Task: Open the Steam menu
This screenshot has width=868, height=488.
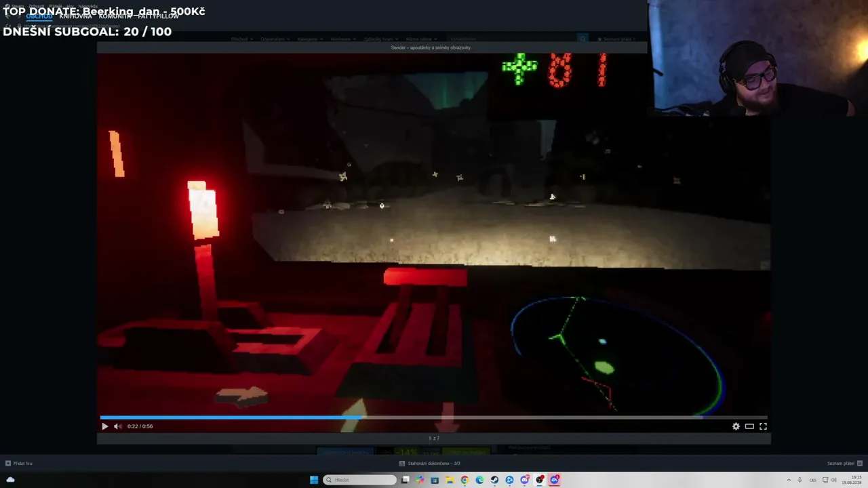Action: 18,6
